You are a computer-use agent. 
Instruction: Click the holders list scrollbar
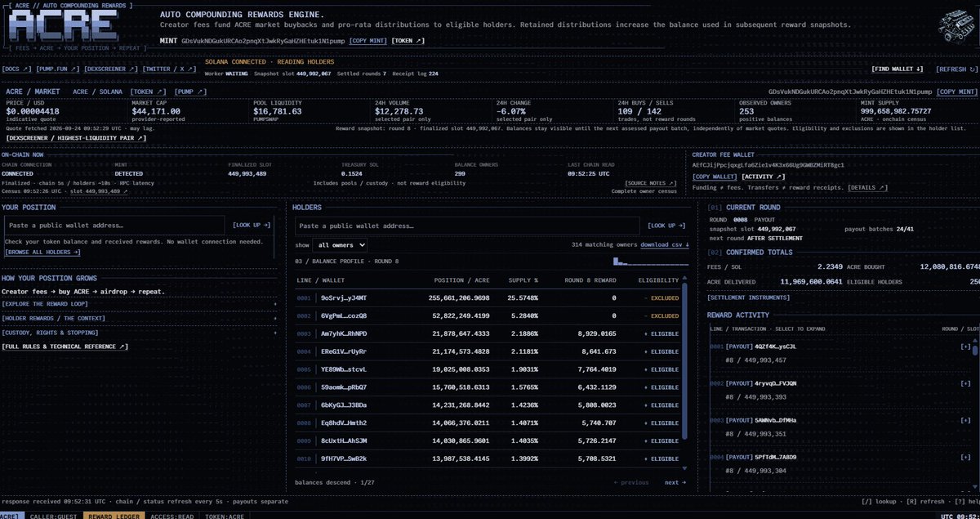(x=686, y=360)
